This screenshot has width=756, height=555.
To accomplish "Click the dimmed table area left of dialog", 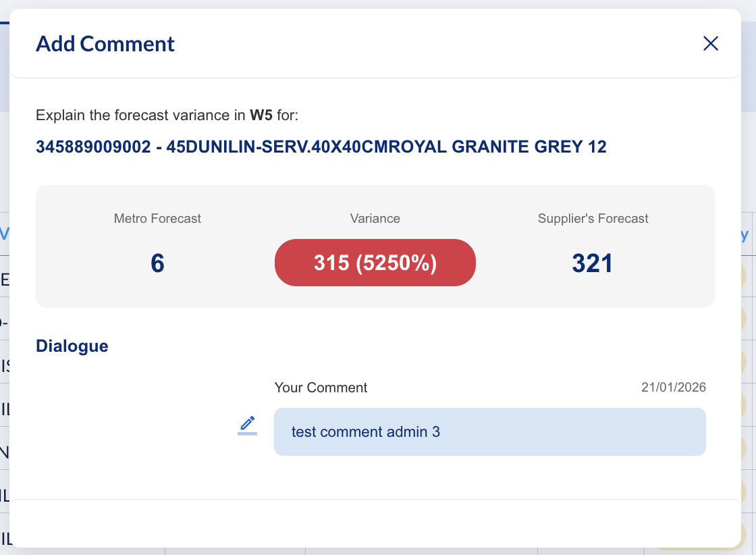I will click(4, 405).
